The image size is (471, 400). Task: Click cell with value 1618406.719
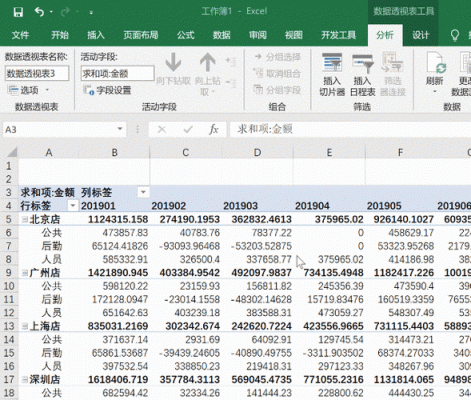pyautogui.click(x=114, y=379)
